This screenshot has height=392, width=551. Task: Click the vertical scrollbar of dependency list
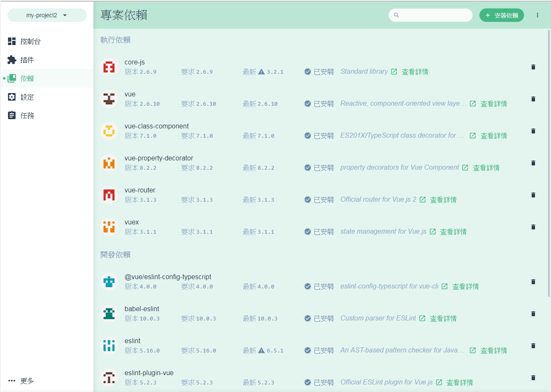click(549, 163)
